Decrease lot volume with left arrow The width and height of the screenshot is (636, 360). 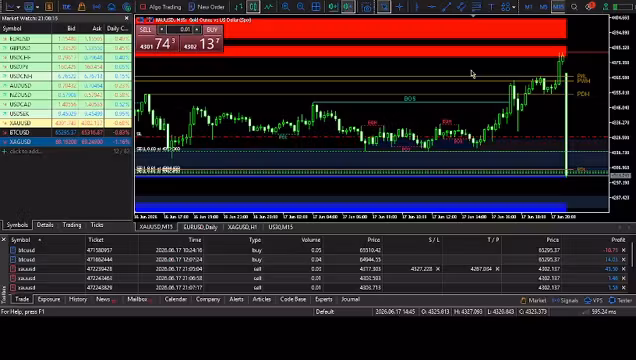point(161,29)
